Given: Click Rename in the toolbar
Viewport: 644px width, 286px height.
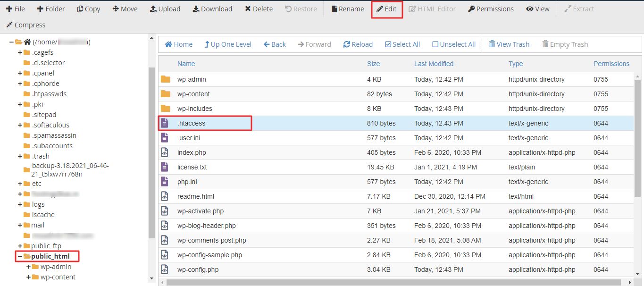Looking at the screenshot, I should coord(348,9).
